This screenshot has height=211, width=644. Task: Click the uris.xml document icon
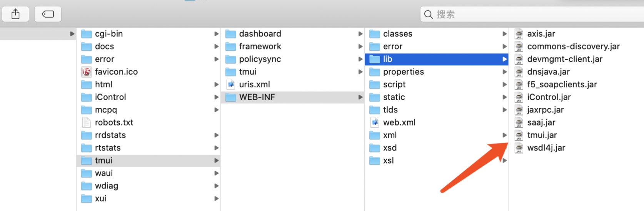click(x=231, y=84)
